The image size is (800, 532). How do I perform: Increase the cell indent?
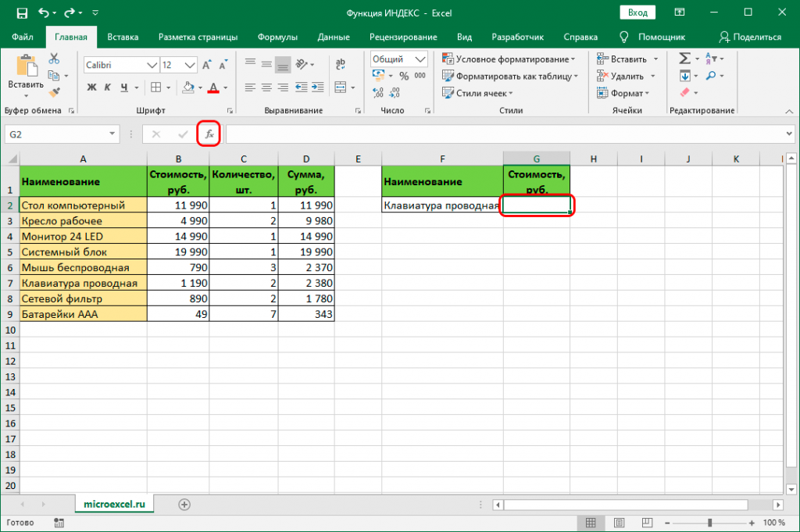click(x=317, y=87)
